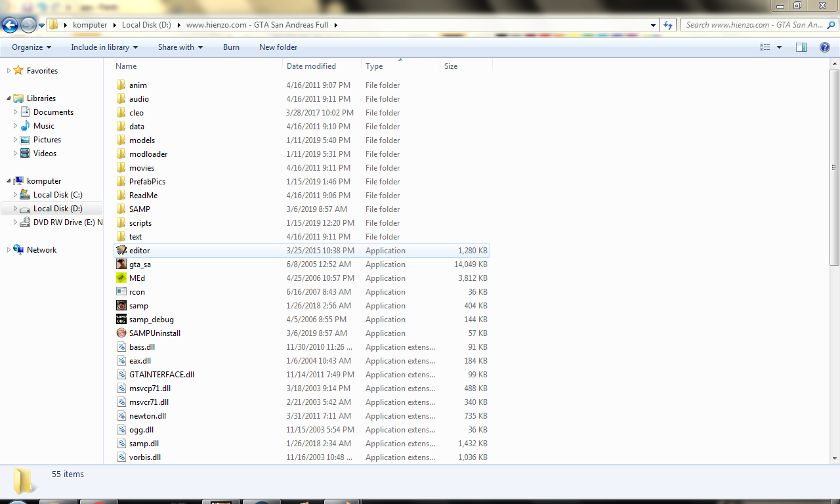
Task: Open the Organize menu
Action: point(31,47)
